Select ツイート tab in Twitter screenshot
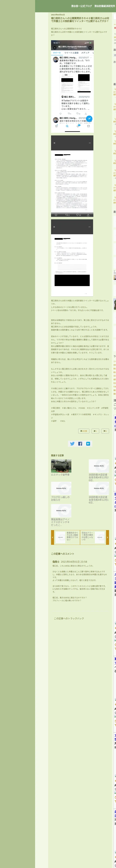Viewport: 116px width, 868px height. [x=57, y=53]
